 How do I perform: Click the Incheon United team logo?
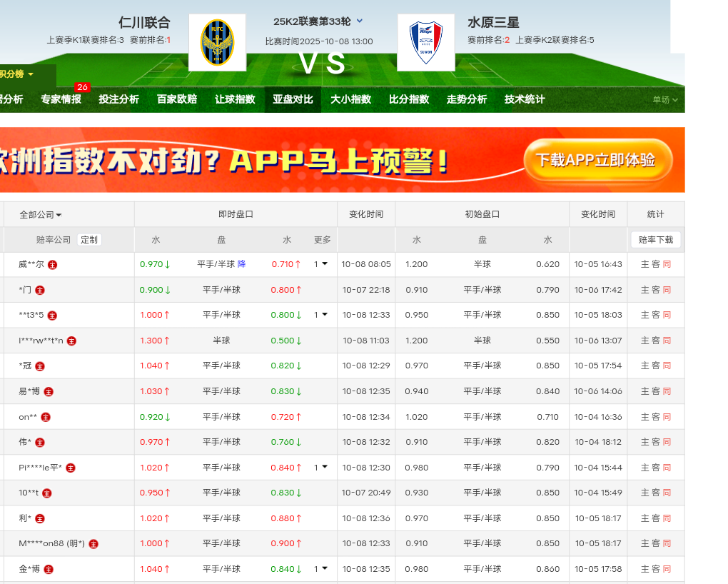pos(217,43)
